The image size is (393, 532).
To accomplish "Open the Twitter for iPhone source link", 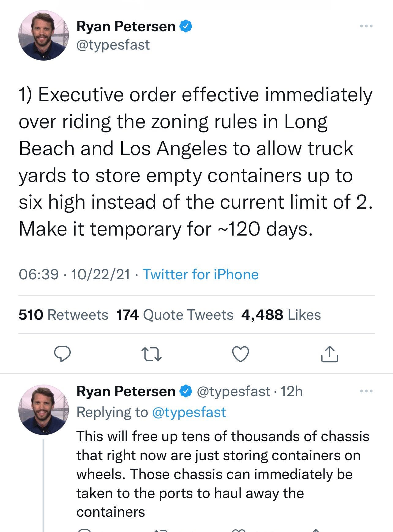I will pyautogui.click(x=201, y=274).
